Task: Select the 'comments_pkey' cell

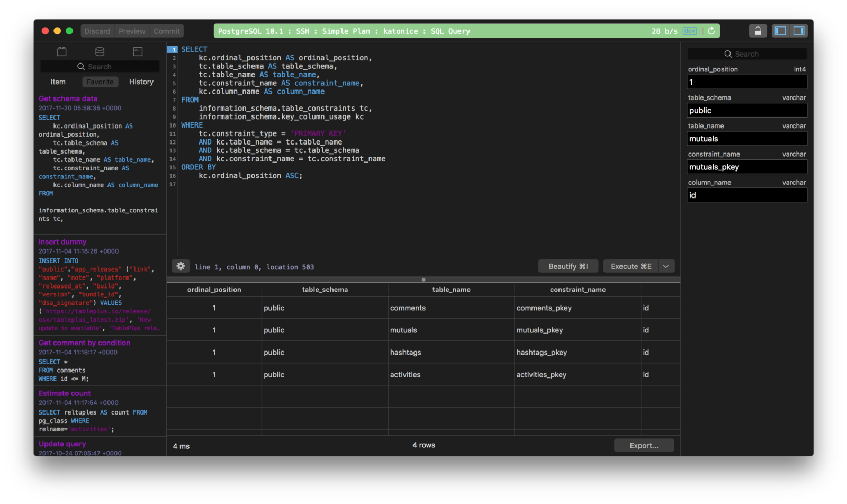Action: pyautogui.click(x=578, y=308)
